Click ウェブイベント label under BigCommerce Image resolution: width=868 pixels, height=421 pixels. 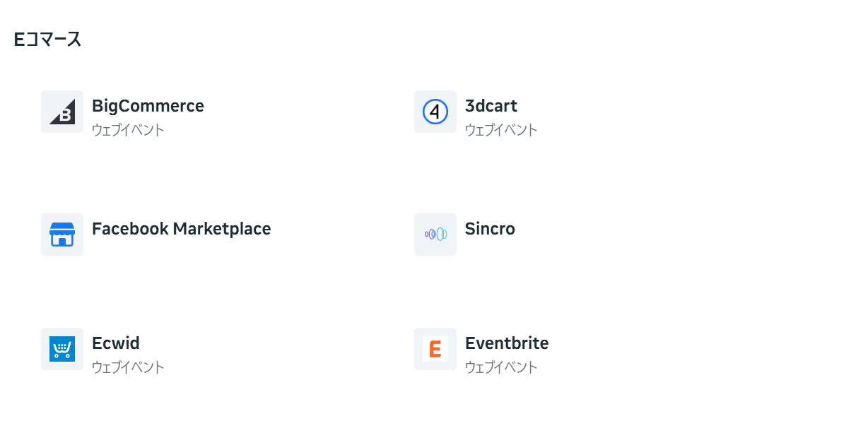[128, 130]
